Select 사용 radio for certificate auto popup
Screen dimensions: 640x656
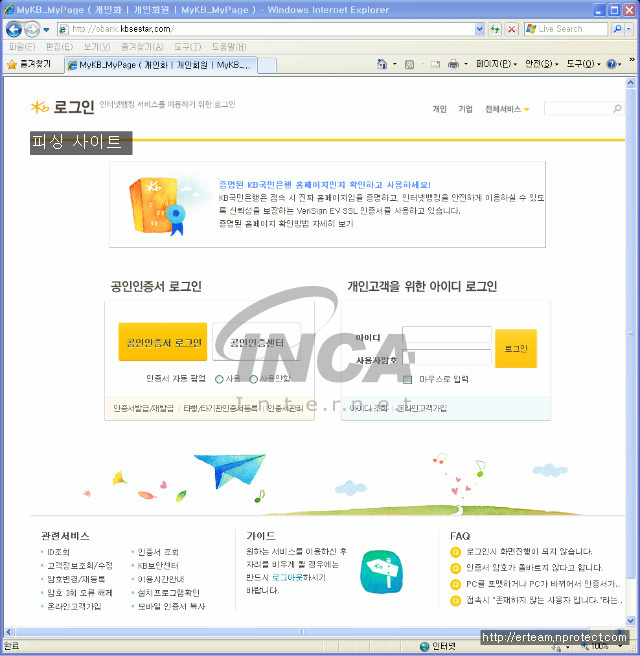219,379
